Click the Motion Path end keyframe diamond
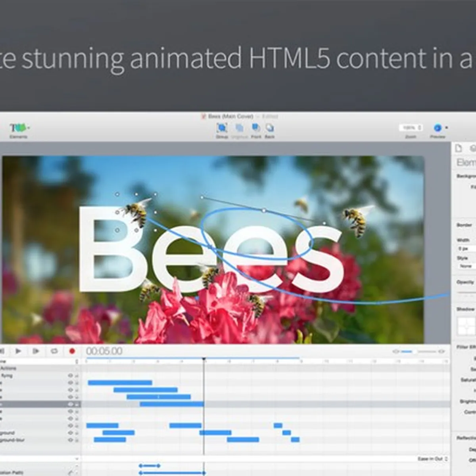The height and width of the screenshot is (476, 476). (x=204, y=473)
